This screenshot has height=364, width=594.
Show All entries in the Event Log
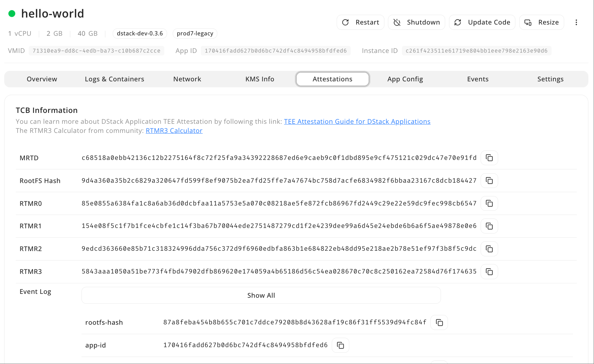[261, 295]
